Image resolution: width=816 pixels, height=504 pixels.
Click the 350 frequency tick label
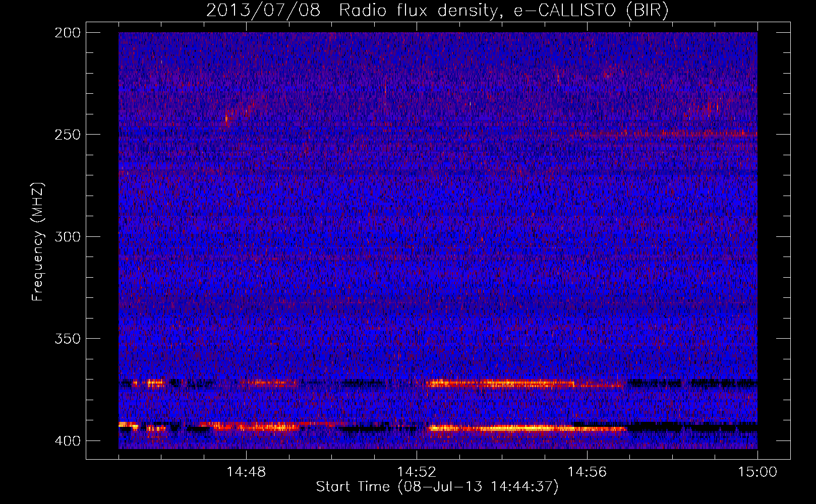(x=68, y=338)
